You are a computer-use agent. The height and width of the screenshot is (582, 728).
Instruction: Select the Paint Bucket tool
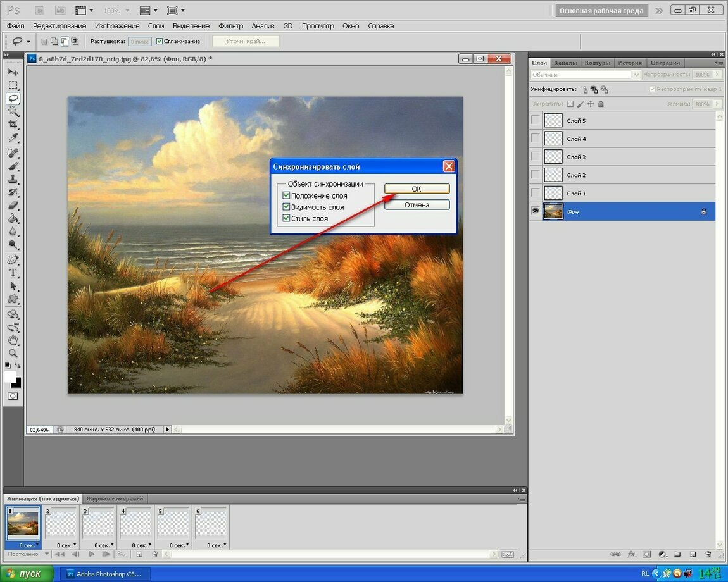[13, 219]
